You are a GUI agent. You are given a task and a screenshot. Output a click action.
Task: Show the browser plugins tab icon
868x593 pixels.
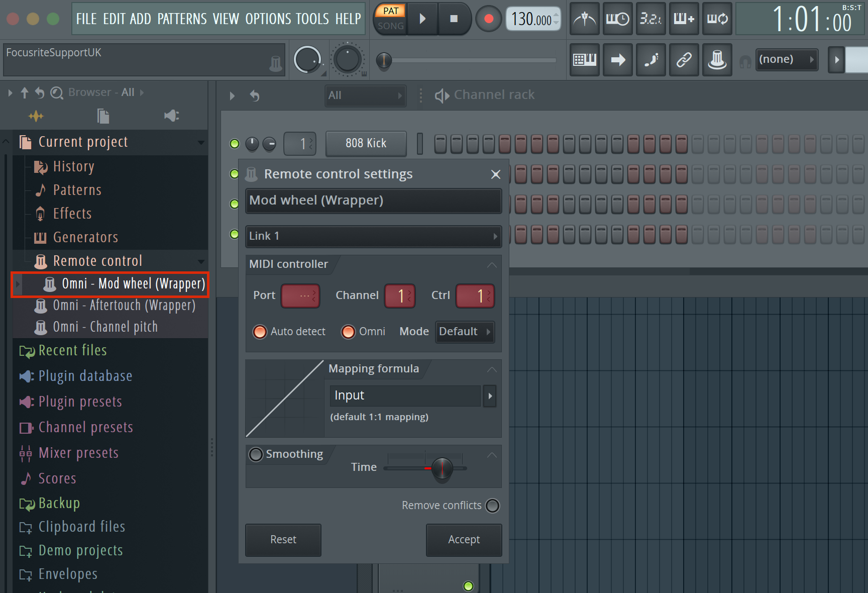click(172, 116)
